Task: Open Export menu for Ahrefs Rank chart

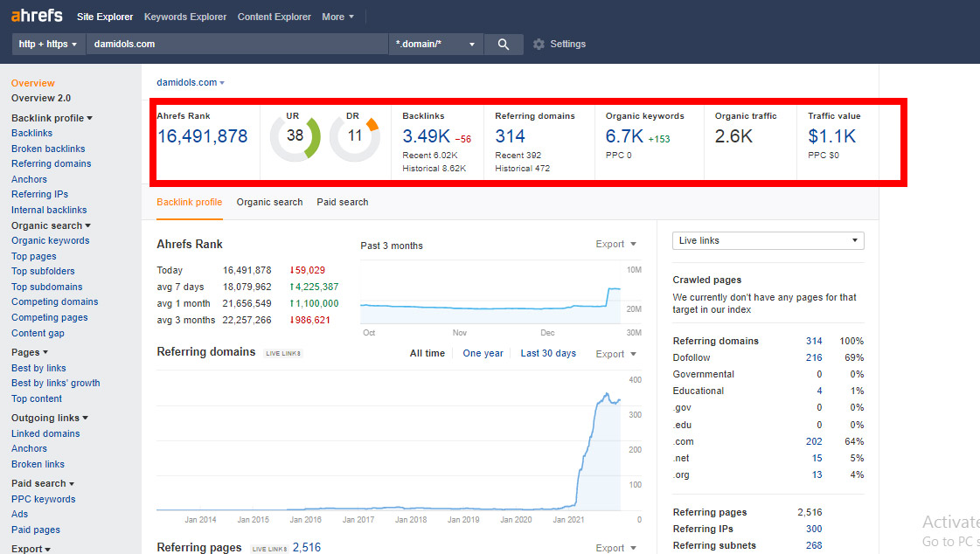Action: pos(615,244)
